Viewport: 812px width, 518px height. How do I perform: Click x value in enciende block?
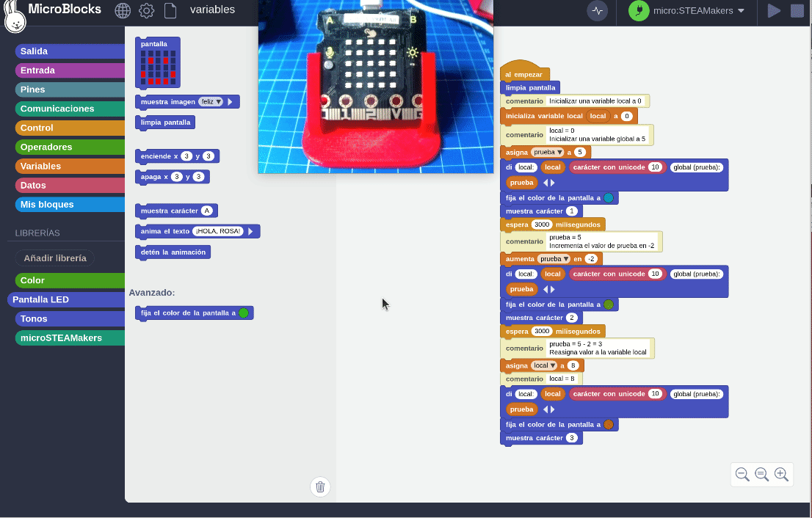click(186, 156)
